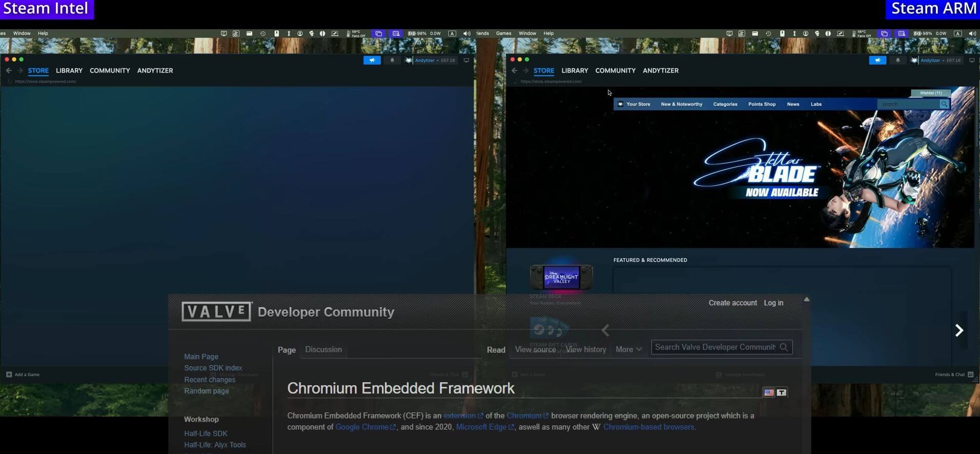Open the Your Store store menu

(x=638, y=104)
